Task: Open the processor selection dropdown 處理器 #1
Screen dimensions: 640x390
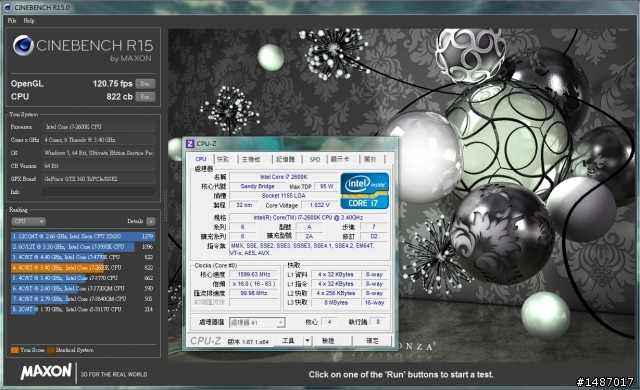Action: click(x=257, y=322)
